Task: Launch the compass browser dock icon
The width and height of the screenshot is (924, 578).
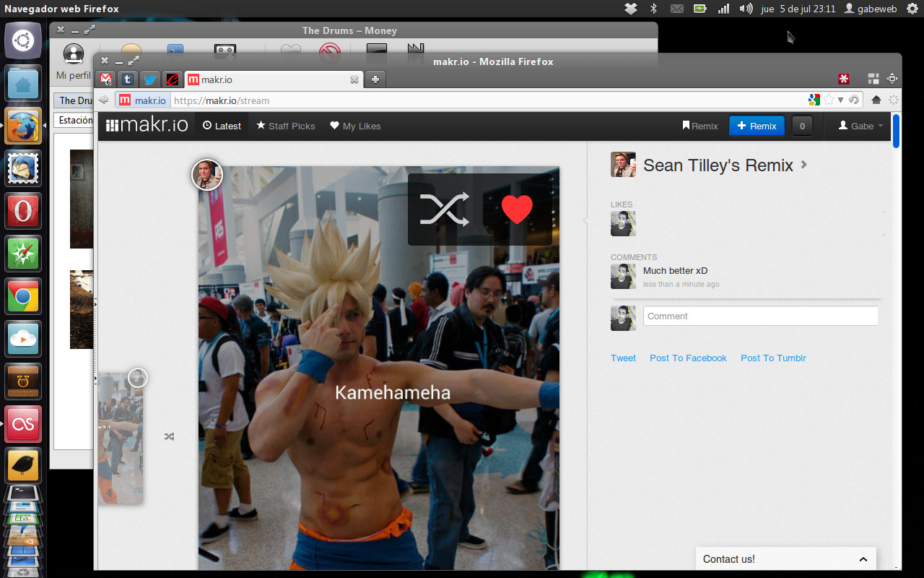Action: [x=23, y=254]
